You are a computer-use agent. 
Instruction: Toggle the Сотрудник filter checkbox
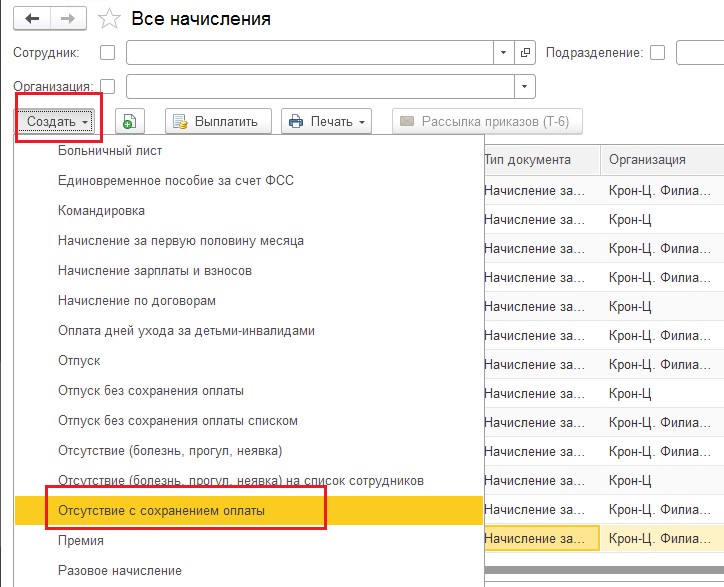tap(108, 53)
